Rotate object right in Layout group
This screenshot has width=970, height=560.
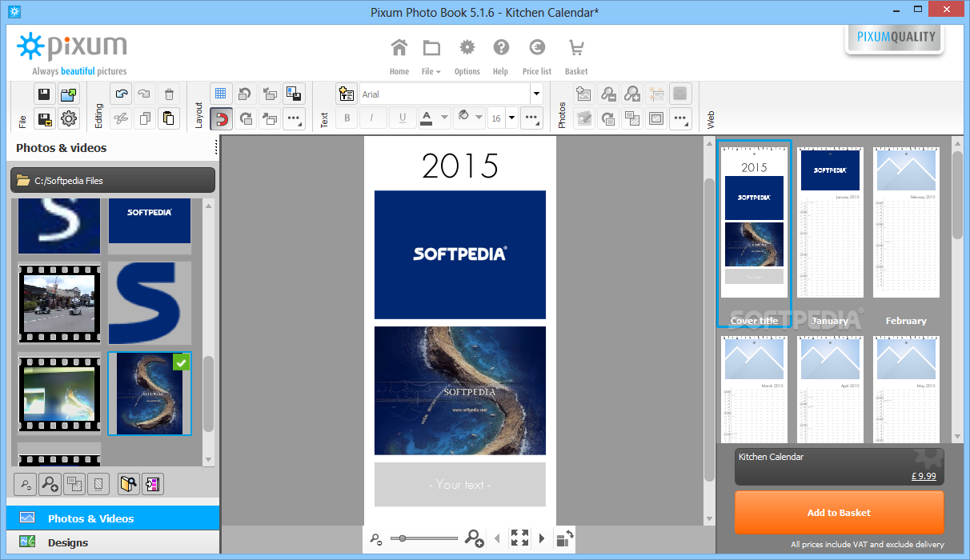pyautogui.click(x=246, y=119)
